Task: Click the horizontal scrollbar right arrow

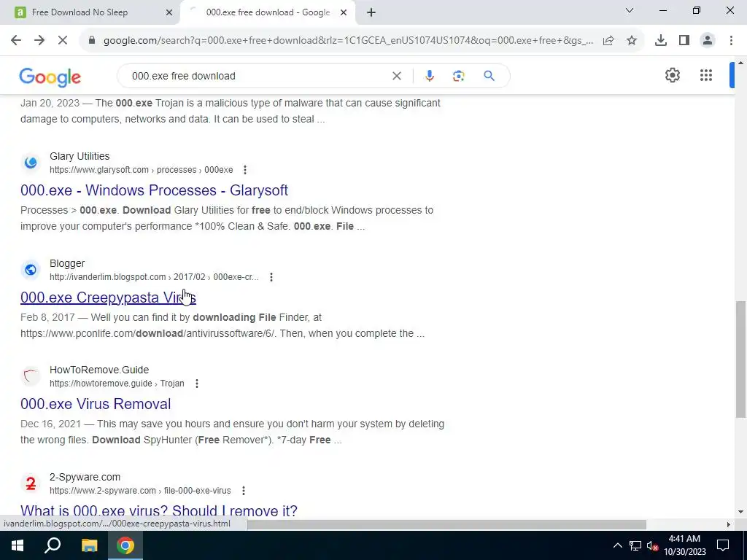Action: 728,524
